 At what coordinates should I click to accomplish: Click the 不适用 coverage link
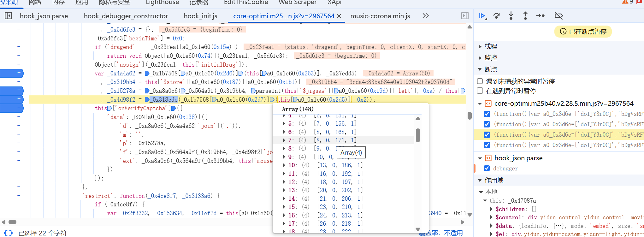point(453,233)
